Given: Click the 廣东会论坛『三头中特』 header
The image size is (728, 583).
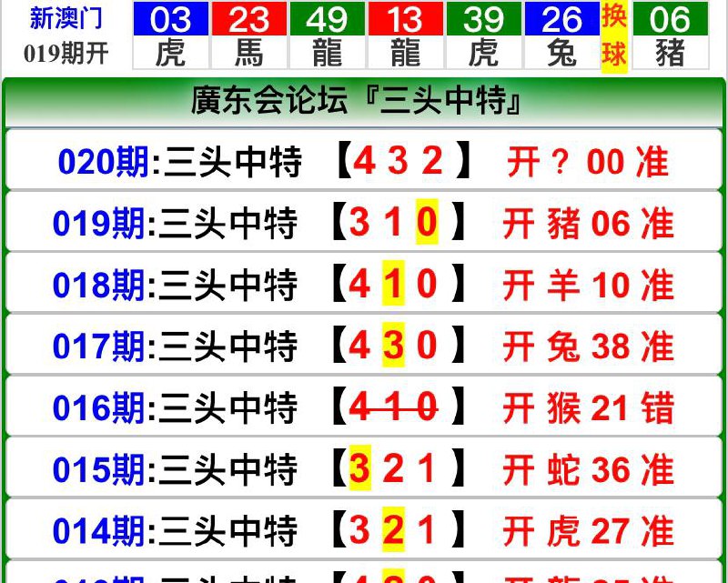Looking at the screenshot, I should (x=356, y=100).
